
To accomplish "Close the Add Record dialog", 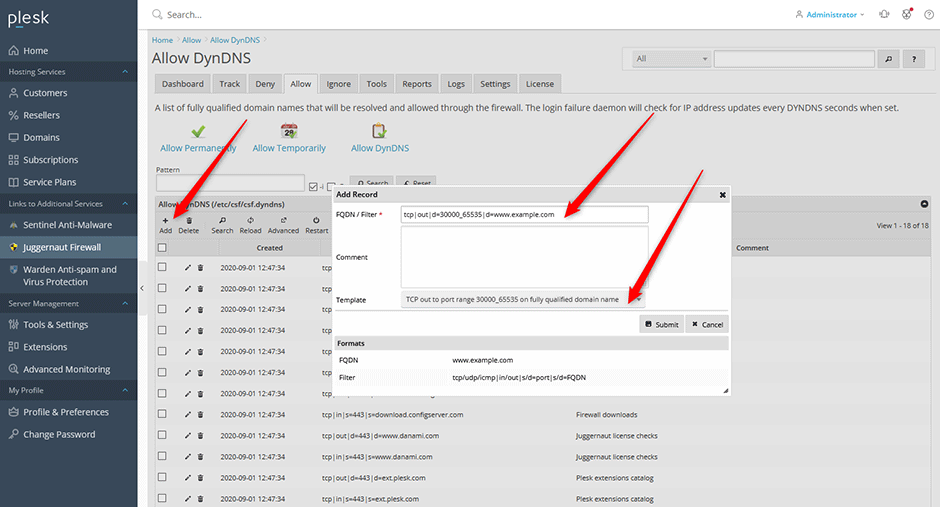I will (722, 195).
